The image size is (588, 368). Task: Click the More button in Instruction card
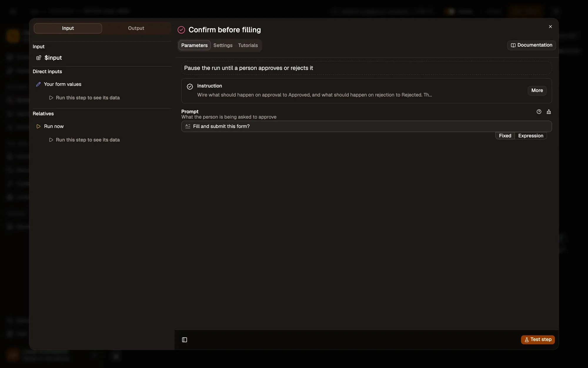tap(537, 90)
